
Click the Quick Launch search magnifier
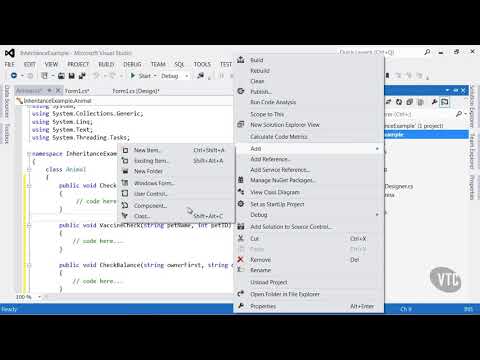427,52
